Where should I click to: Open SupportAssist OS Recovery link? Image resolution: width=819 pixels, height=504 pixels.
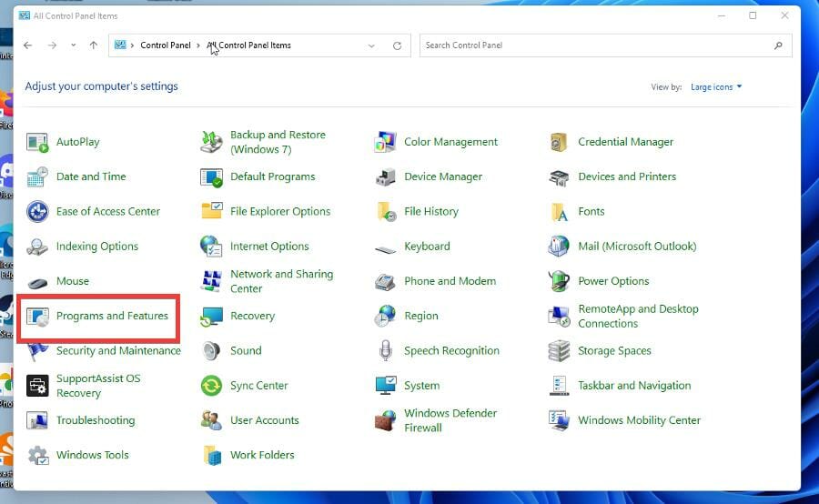pos(98,386)
